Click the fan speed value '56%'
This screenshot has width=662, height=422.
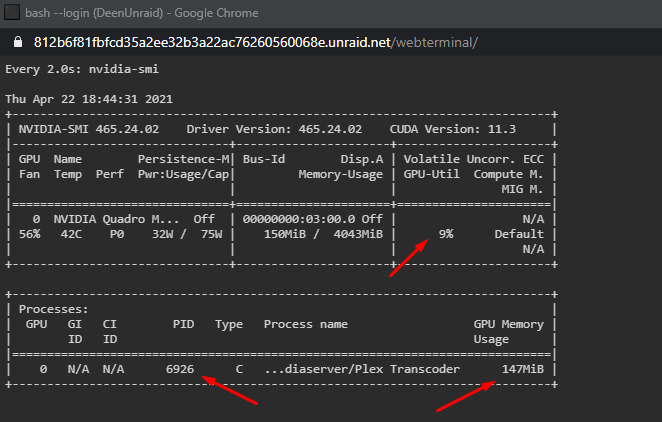coord(30,234)
